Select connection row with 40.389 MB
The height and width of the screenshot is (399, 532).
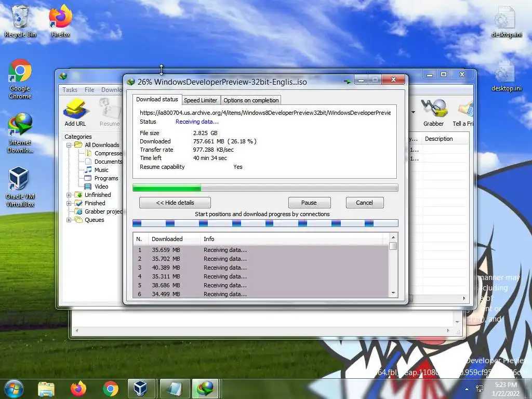point(261,268)
